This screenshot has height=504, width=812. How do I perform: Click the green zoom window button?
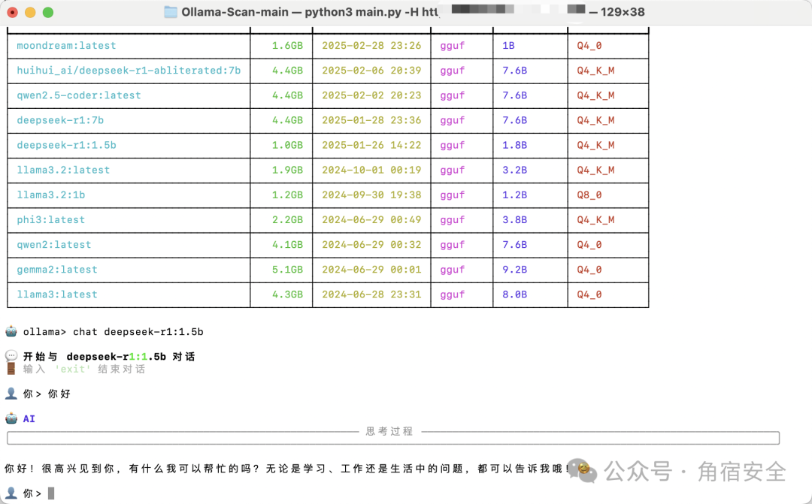(47, 13)
